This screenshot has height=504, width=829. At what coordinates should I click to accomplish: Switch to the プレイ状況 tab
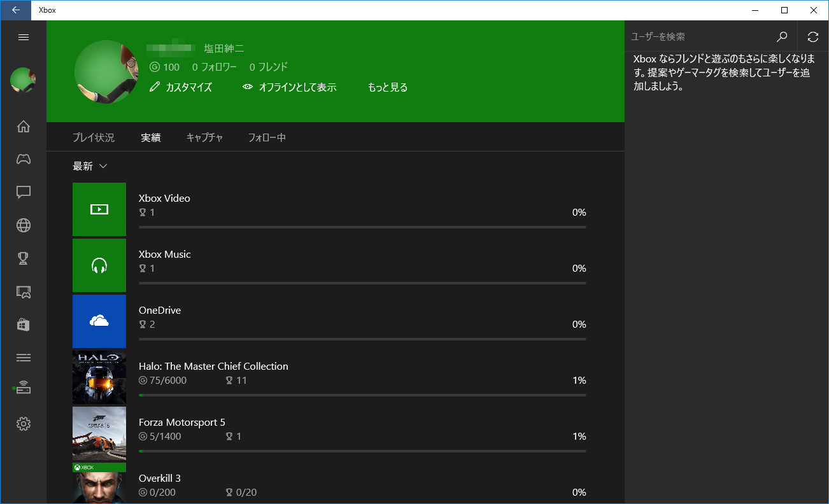(94, 137)
